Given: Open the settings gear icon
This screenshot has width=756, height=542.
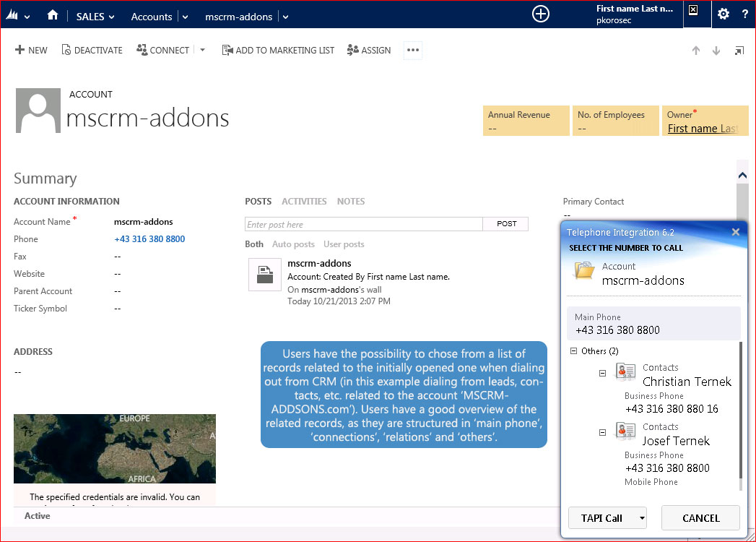Looking at the screenshot, I should 724,14.
